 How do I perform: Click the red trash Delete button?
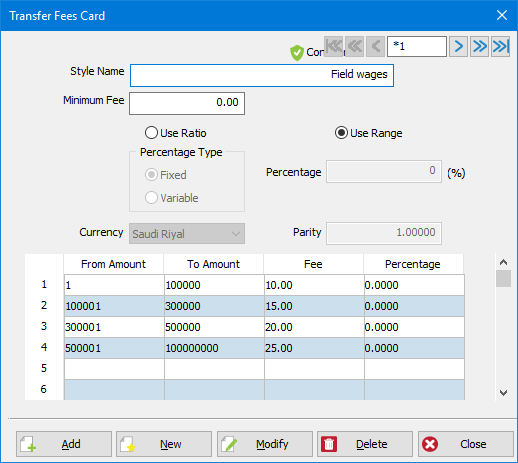(365, 444)
